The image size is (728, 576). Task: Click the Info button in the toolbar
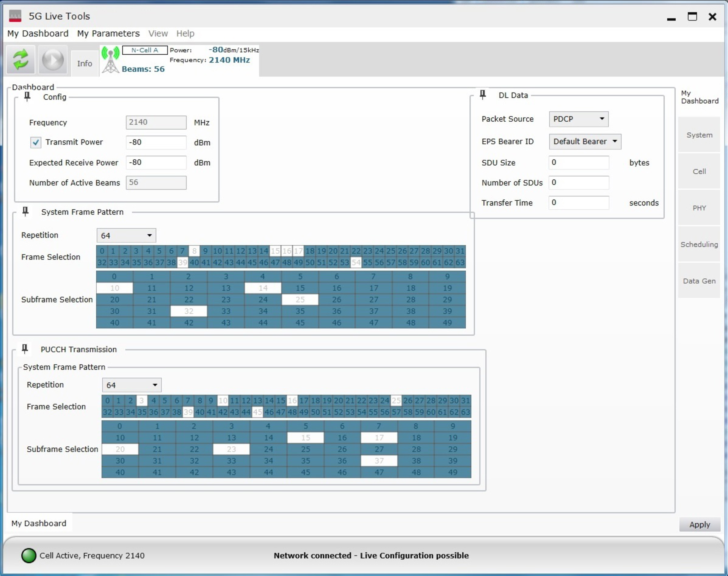84,63
